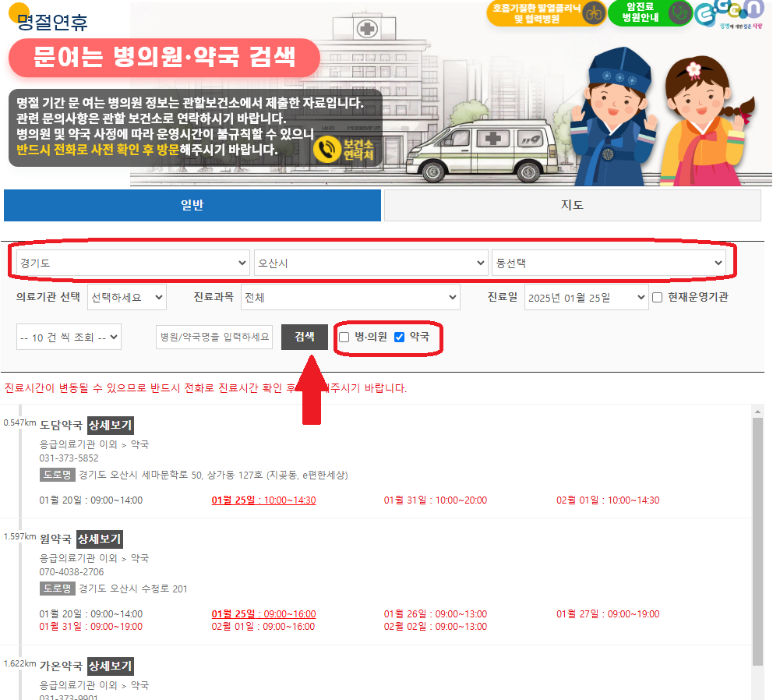Open 상세보기 for 도담약국
This screenshot has width=780, height=700.
tap(111, 426)
